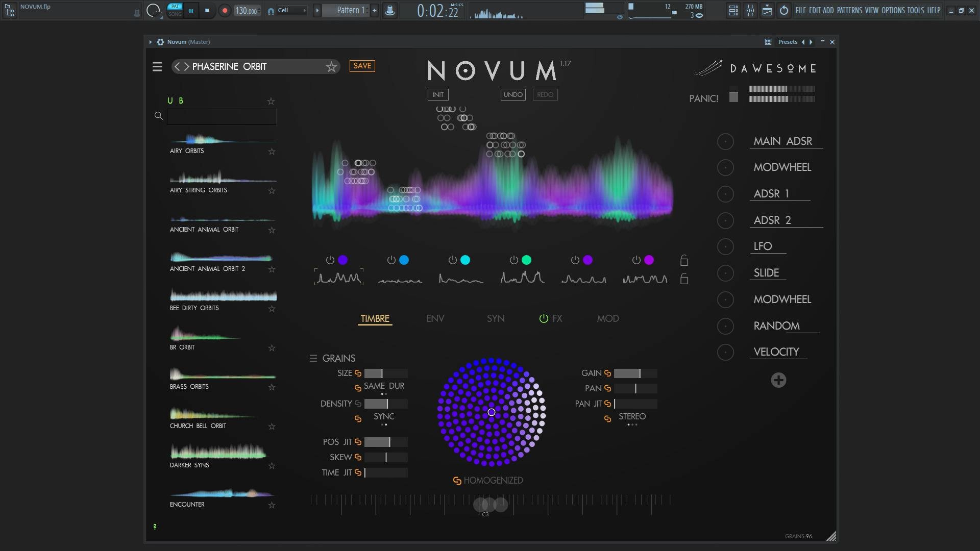Switch to the TIMBRE tab
Viewport: 980px width, 551px height.
click(x=375, y=319)
